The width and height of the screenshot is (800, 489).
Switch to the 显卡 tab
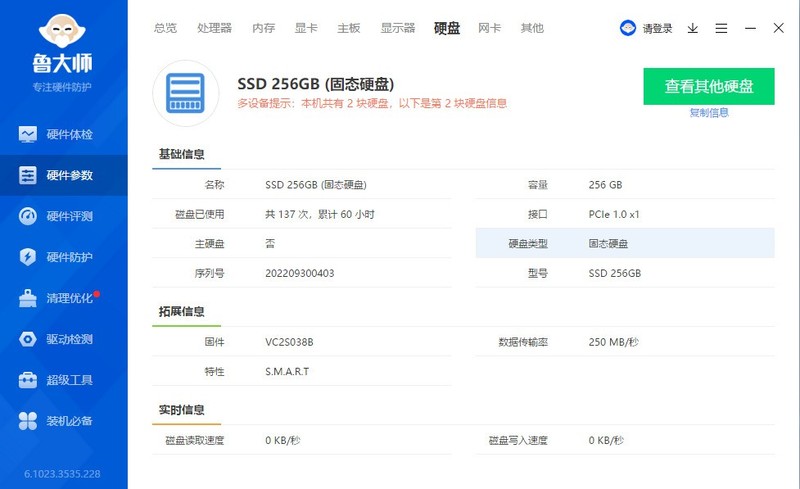click(306, 28)
